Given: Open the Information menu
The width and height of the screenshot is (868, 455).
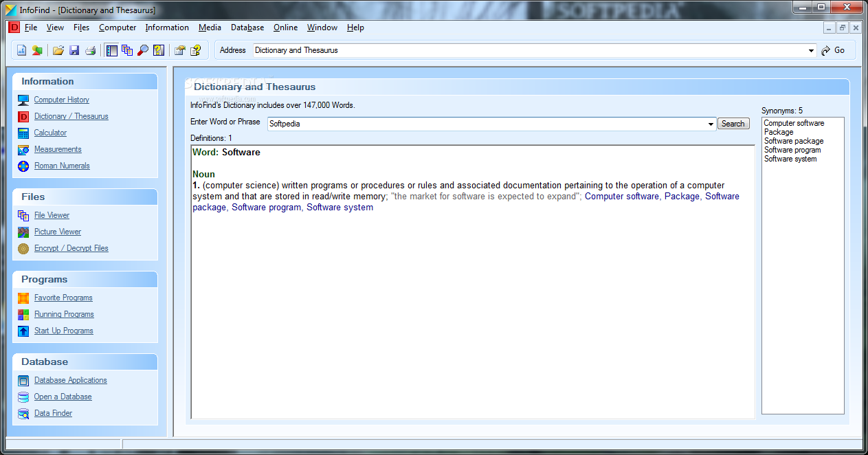Looking at the screenshot, I should pos(167,27).
